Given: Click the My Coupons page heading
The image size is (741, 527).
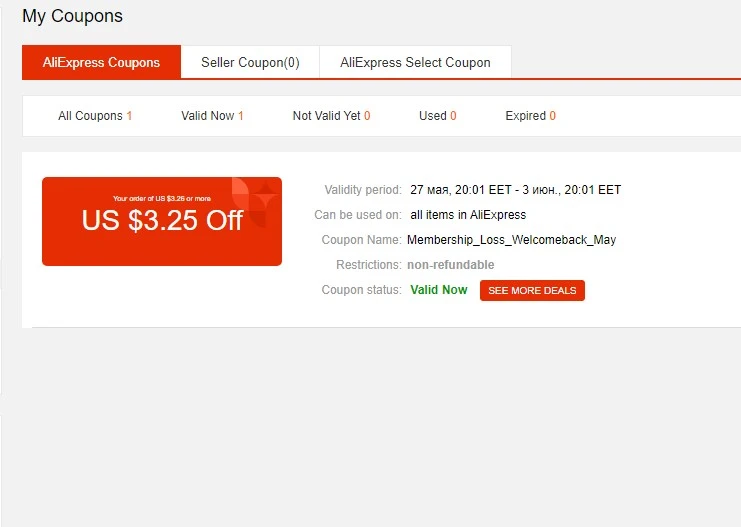Looking at the screenshot, I should (72, 16).
